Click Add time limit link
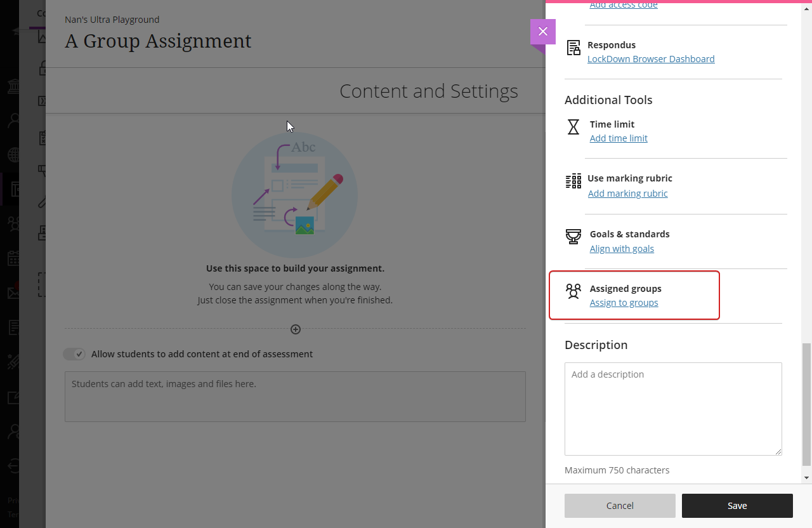The height and width of the screenshot is (528, 812). tap(619, 138)
